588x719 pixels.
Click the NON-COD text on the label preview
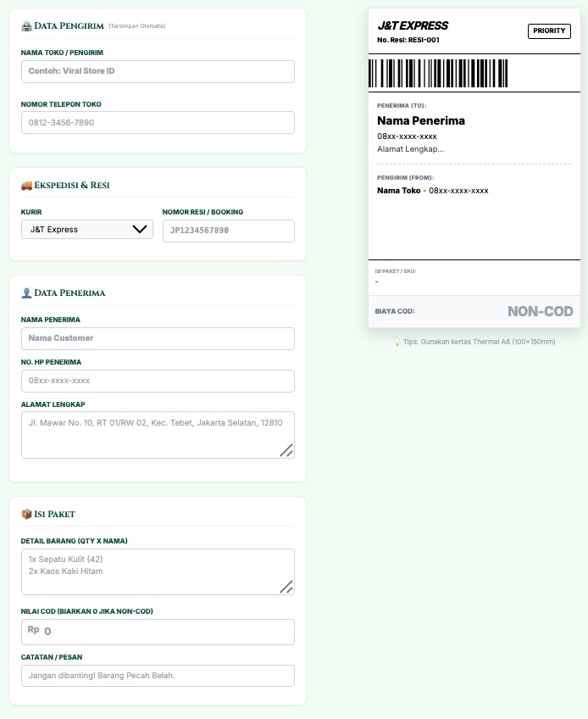(x=540, y=311)
